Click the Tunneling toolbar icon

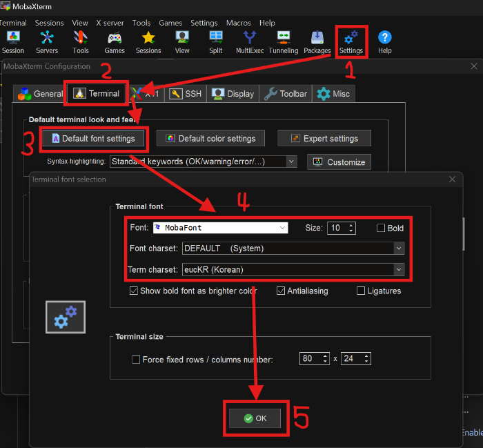pos(284,42)
